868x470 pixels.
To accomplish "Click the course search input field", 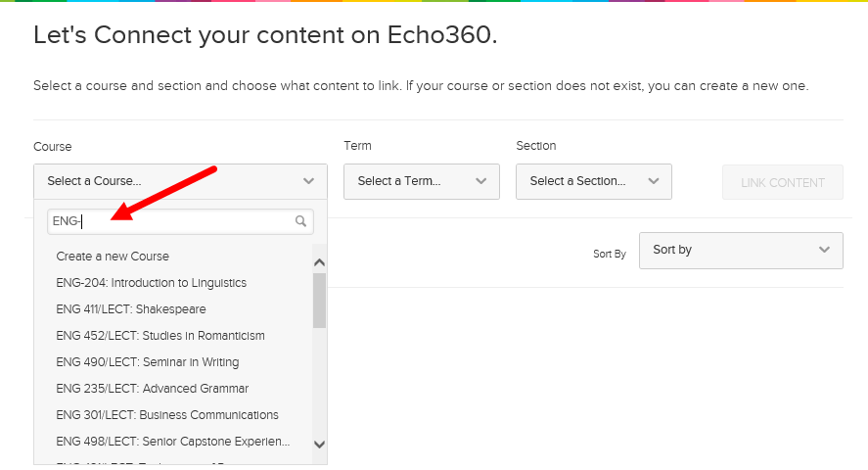I will tap(171, 221).
